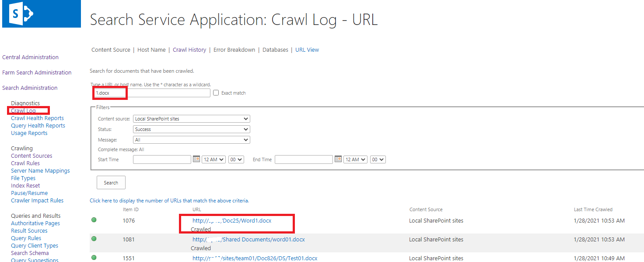Click Item ID 1551 cell

[129, 258]
